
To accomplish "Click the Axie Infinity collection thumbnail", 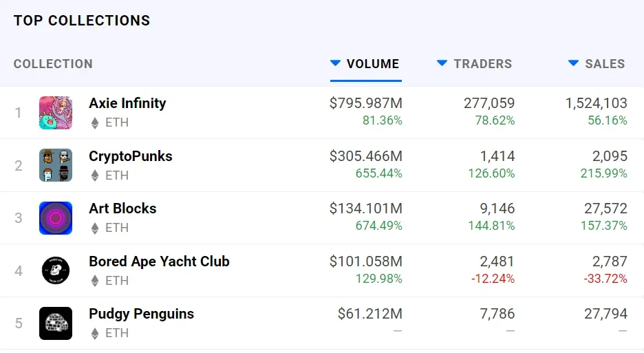I will pyautogui.click(x=56, y=113).
